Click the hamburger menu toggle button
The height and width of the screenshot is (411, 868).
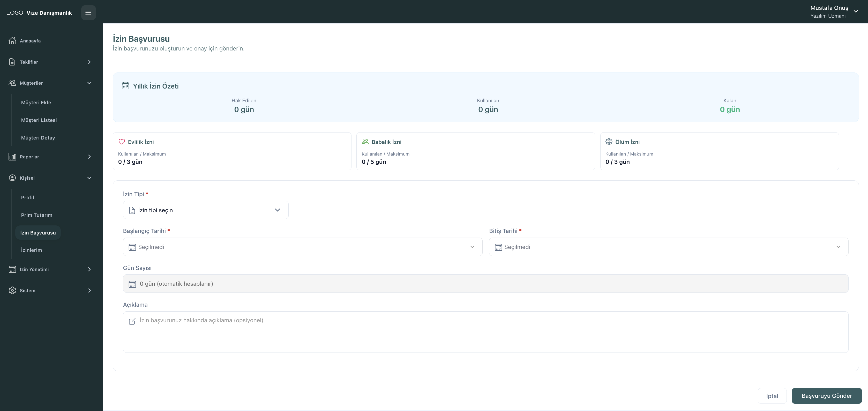(x=88, y=13)
